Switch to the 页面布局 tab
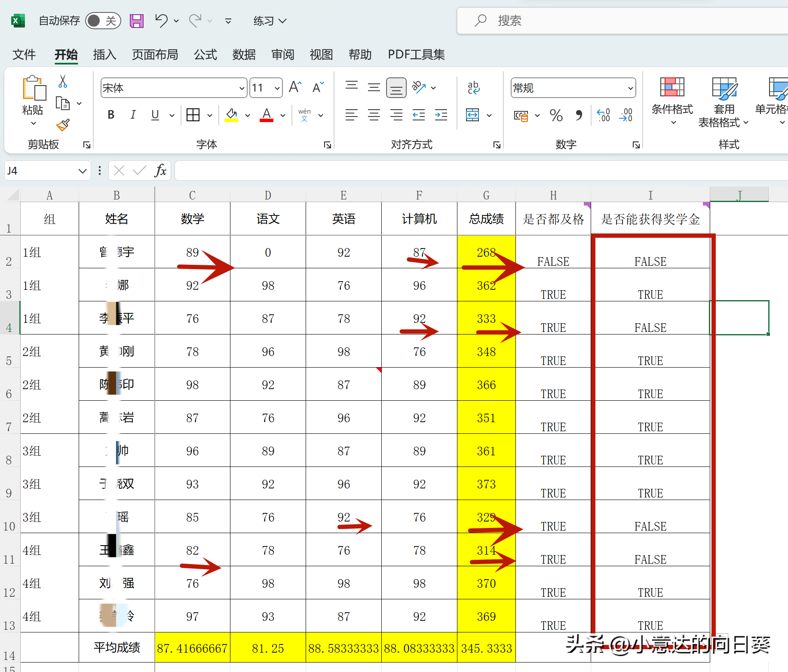 (x=155, y=55)
